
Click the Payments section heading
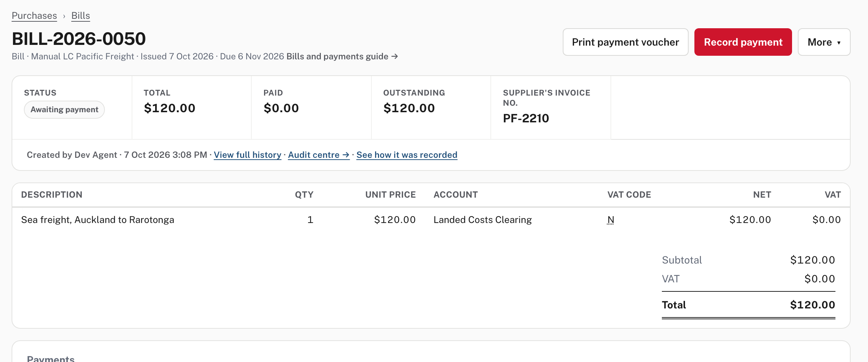51,358
